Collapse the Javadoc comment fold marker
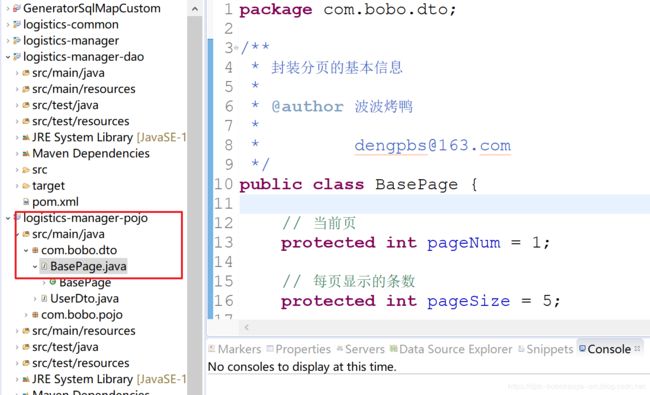Viewport: 650px width, 395px height. pos(236,48)
